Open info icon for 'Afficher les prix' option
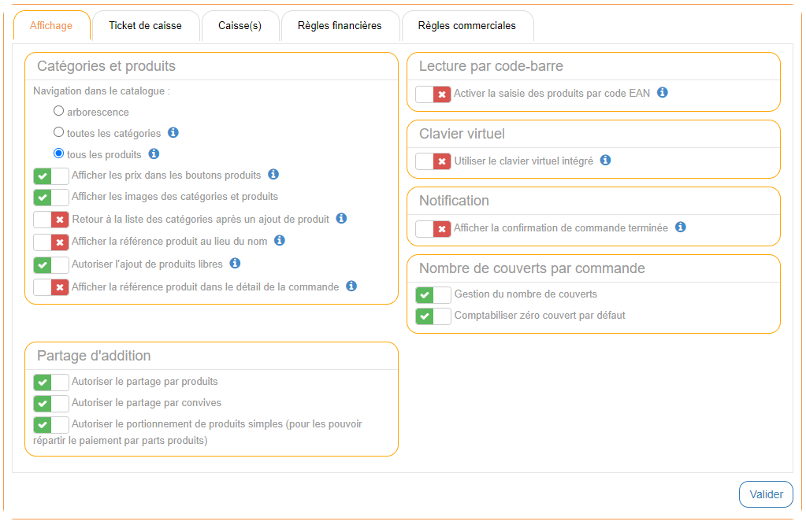This screenshot has height=526, width=806. point(273,175)
